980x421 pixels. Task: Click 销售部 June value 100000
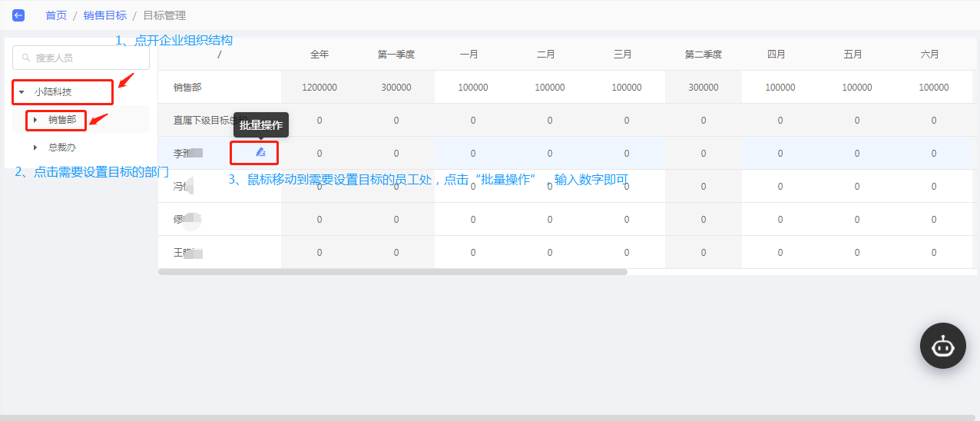pyautogui.click(x=934, y=88)
